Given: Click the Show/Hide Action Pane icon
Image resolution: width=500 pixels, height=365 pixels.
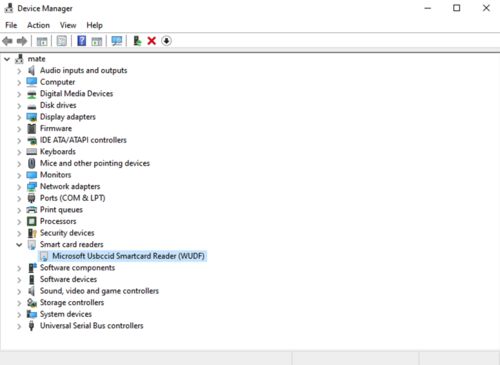Looking at the screenshot, I should click(97, 41).
